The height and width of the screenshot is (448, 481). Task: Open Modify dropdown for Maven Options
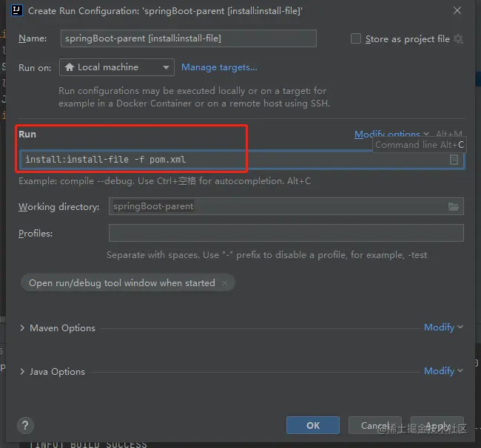[x=443, y=327]
